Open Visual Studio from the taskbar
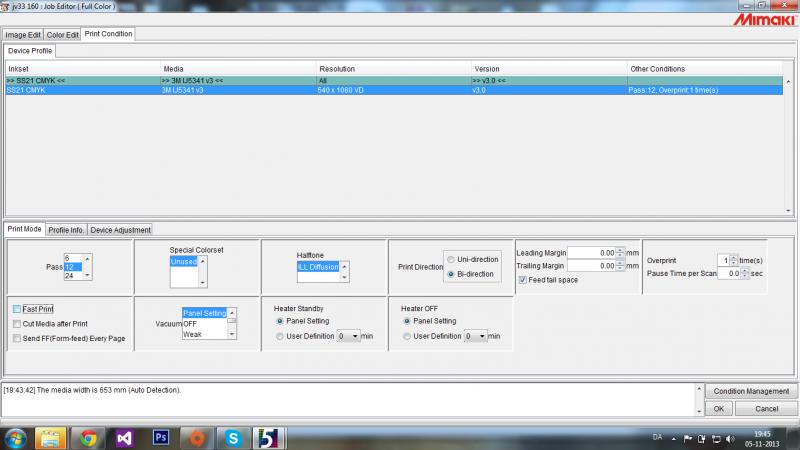800x450 pixels. [x=124, y=438]
